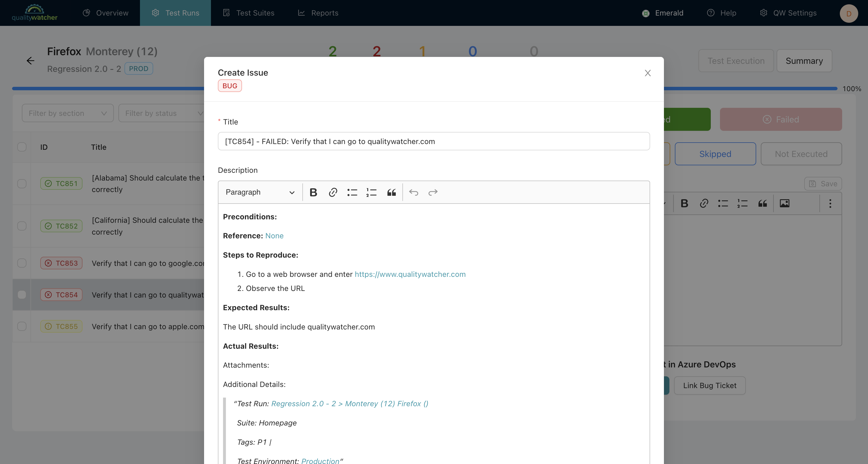The width and height of the screenshot is (868, 464).
Task: Click the PROD environment tag
Action: (x=139, y=68)
